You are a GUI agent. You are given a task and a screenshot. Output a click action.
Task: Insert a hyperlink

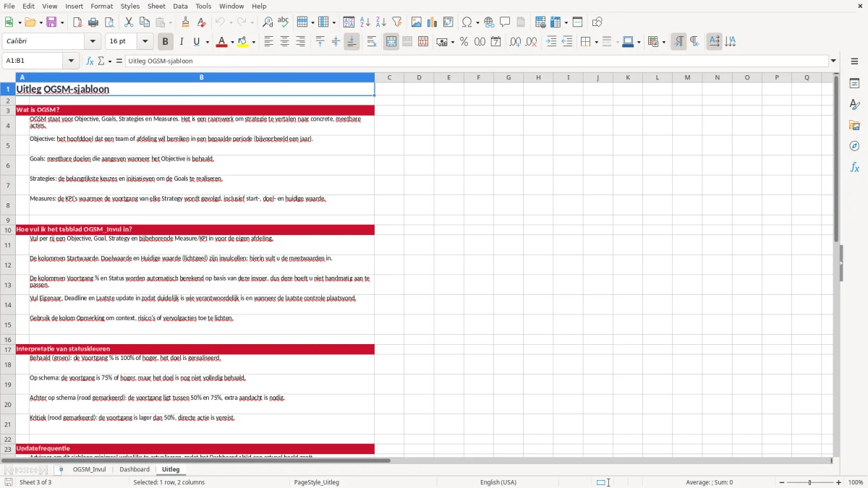point(489,22)
